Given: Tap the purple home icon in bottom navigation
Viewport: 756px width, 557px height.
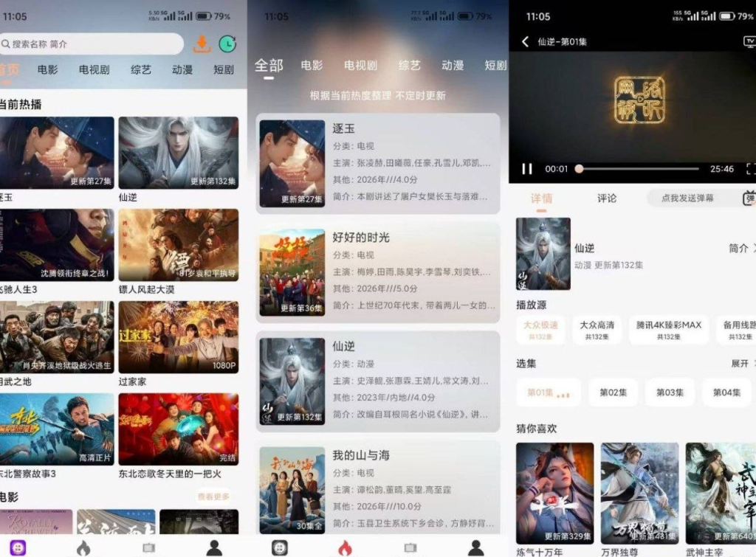Looking at the screenshot, I should point(18,547).
